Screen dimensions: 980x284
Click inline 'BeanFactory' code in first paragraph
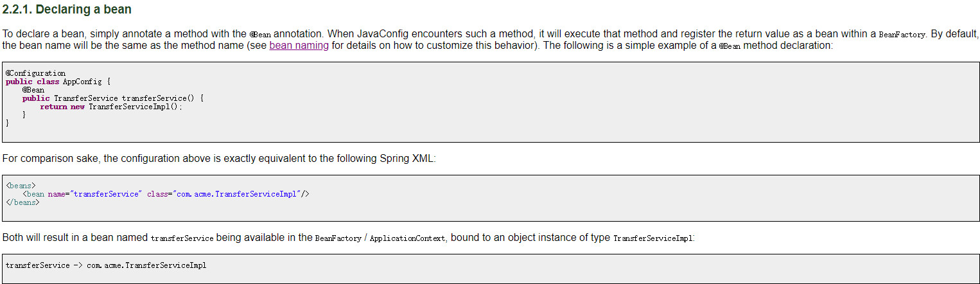pyautogui.click(x=902, y=35)
